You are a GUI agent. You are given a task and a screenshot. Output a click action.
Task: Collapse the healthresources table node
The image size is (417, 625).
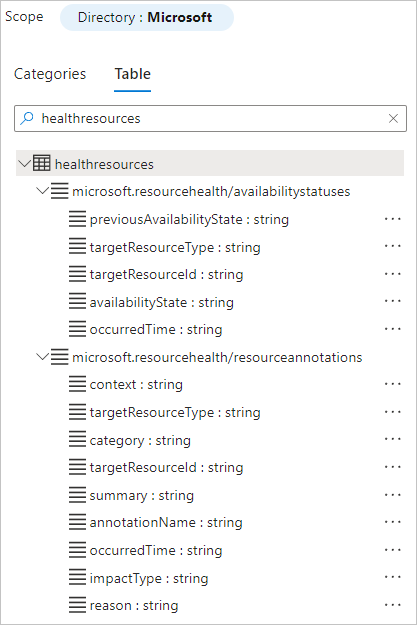(25, 163)
